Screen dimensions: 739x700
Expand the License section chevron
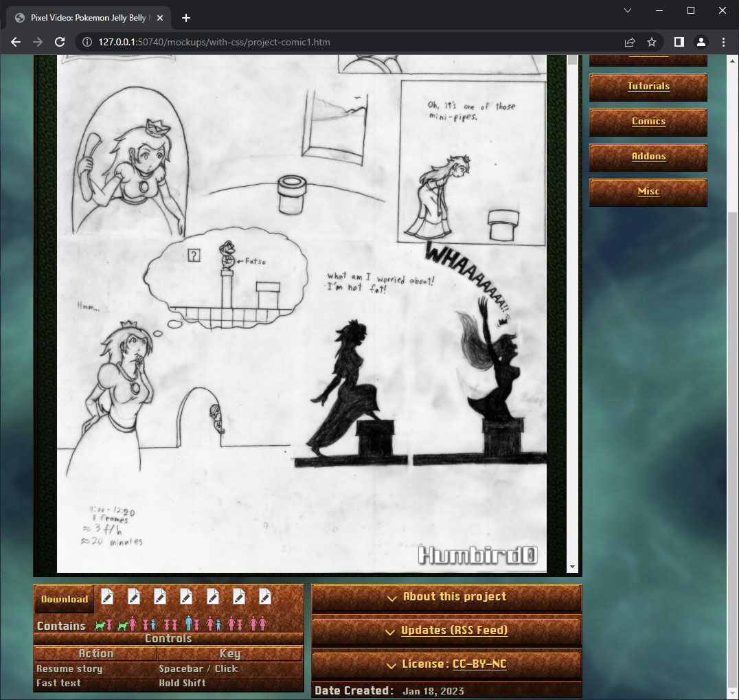392,665
